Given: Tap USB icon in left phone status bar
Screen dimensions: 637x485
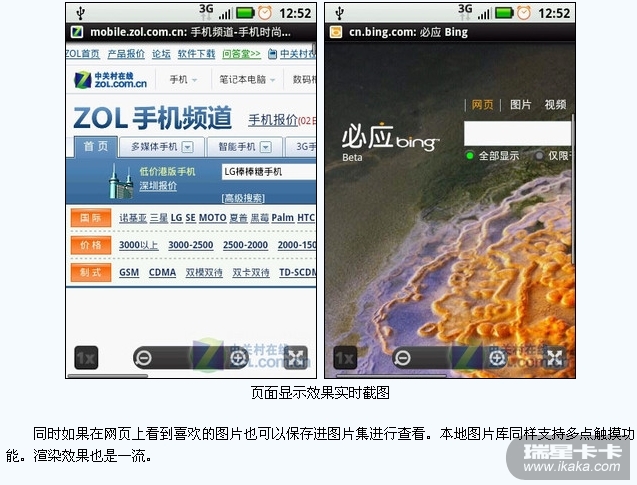Looking at the screenshot, I should (x=80, y=13).
